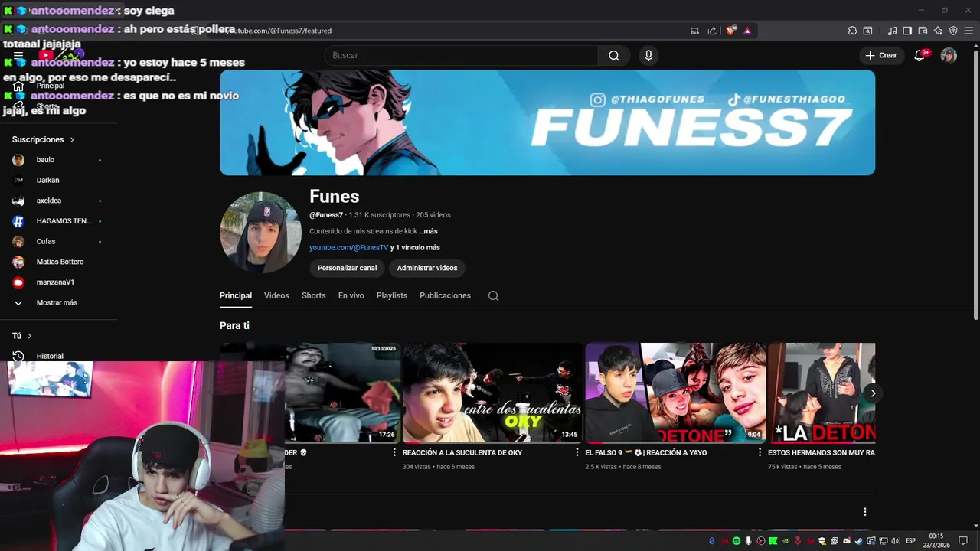Open the volume speaker tray icon
Viewport: 980px width, 551px height.
(x=895, y=541)
